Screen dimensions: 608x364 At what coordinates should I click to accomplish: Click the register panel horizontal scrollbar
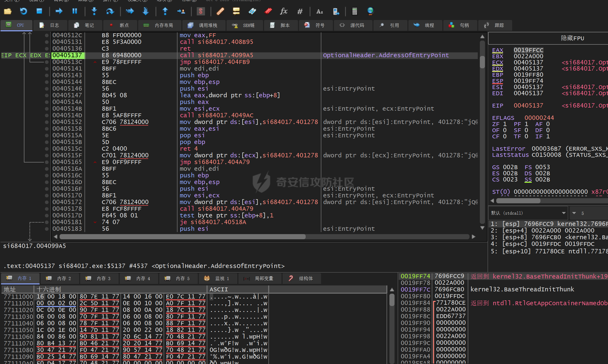point(518,201)
